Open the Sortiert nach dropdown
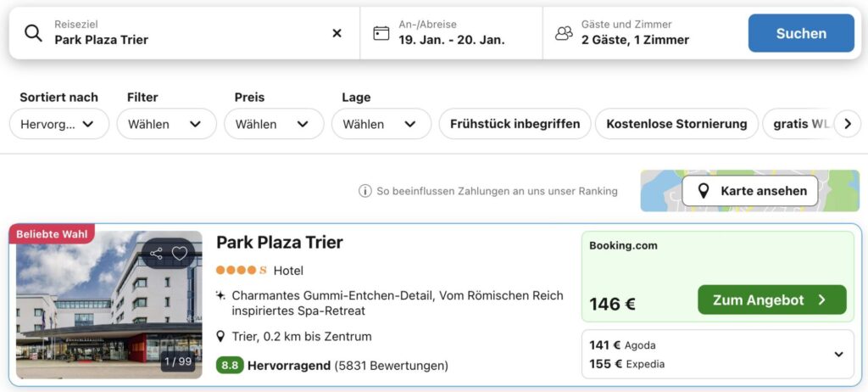The width and height of the screenshot is (868, 392). click(58, 124)
